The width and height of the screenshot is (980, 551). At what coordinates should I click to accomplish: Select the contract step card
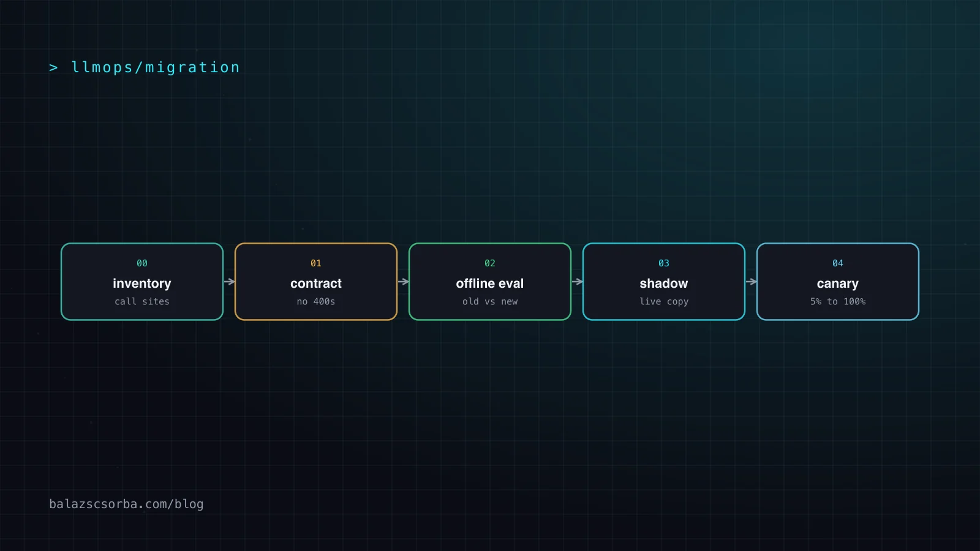click(316, 282)
